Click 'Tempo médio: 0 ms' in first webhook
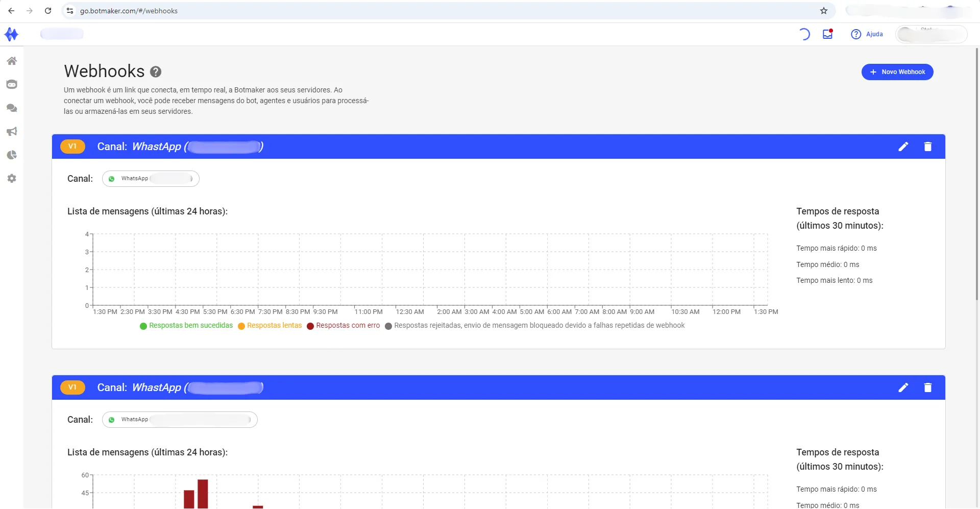980x509 pixels. click(828, 264)
